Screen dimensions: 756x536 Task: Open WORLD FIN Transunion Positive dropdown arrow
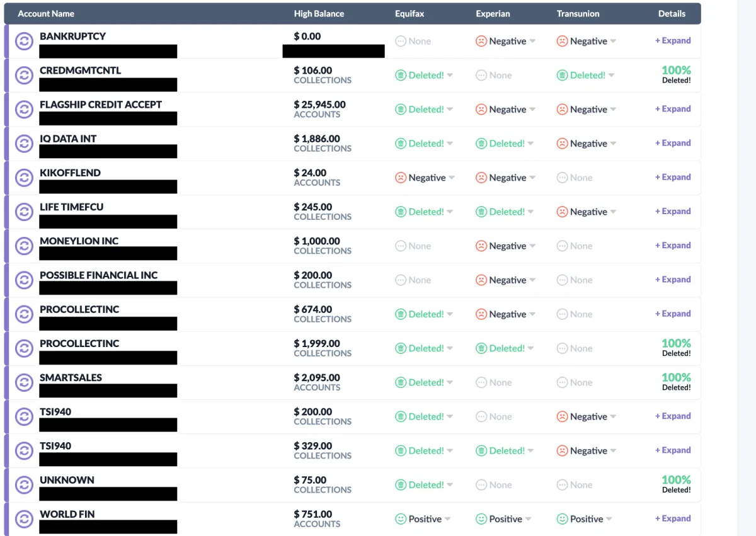[x=609, y=519]
